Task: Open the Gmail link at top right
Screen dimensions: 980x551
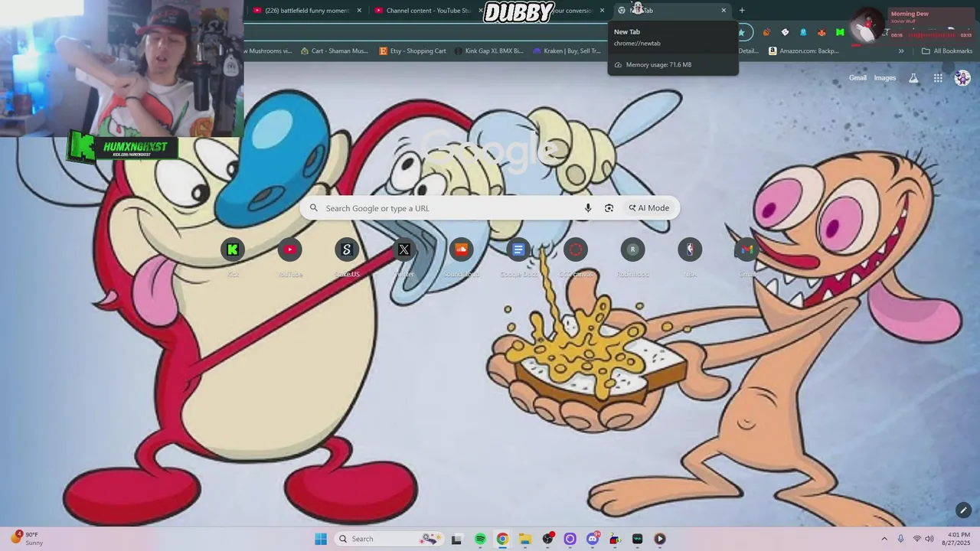Action: point(857,78)
